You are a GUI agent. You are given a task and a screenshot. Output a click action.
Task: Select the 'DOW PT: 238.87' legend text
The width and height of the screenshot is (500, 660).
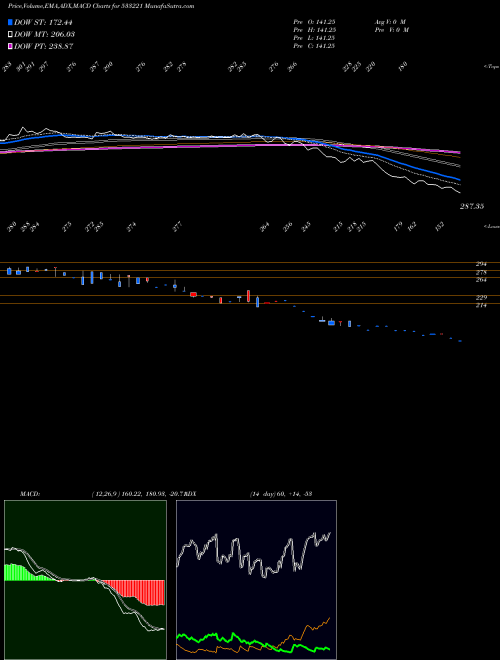coord(44,46)
